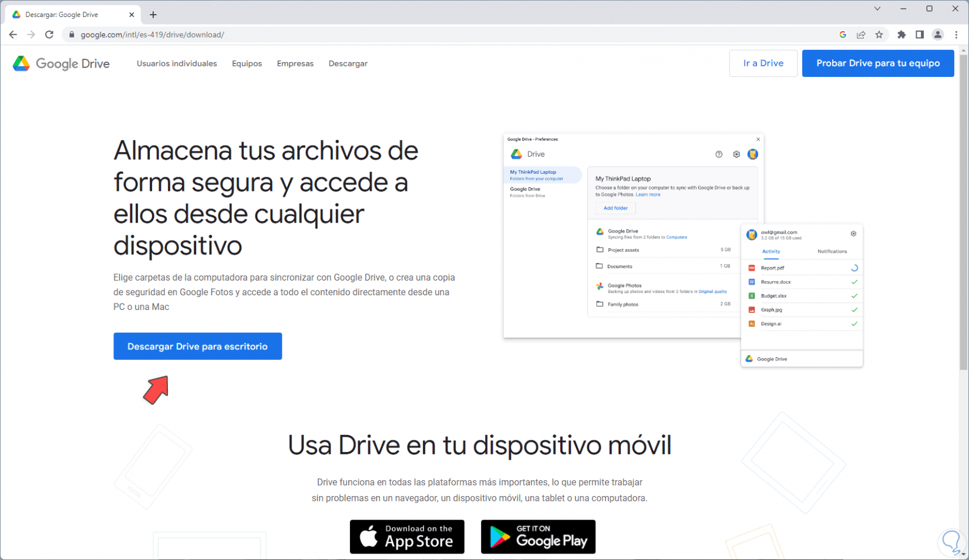Click the page vertical scrollbar
Screen dimensions: 969x560
point(963,211)
